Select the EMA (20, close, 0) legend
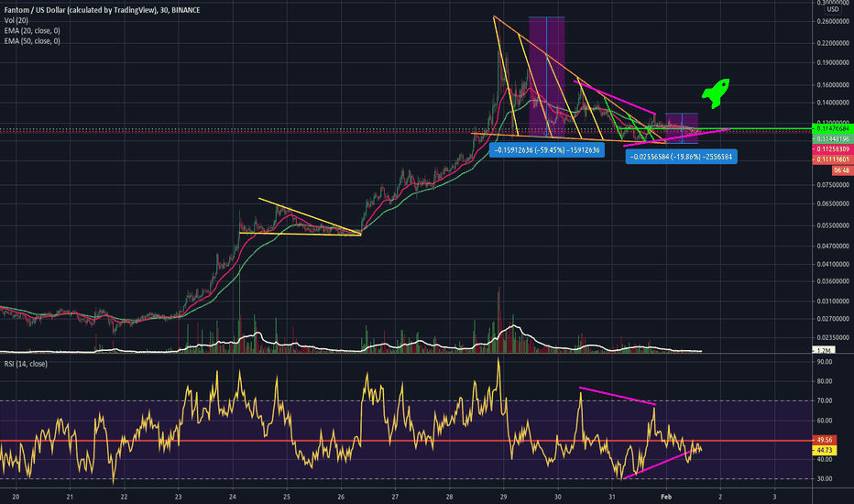 pyautogui.click(x=32, y=30)
